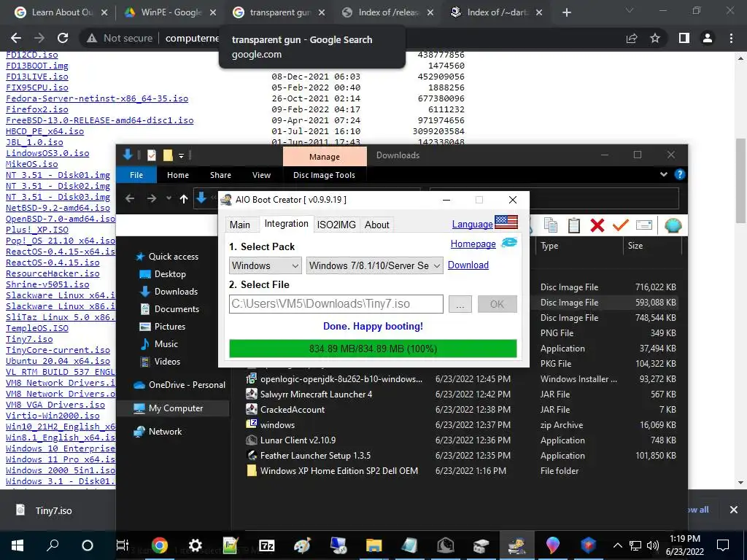Screen dimensions: 747x560
Task: Expand the Explorer ribbon chevron
Action: coord(664,175)
